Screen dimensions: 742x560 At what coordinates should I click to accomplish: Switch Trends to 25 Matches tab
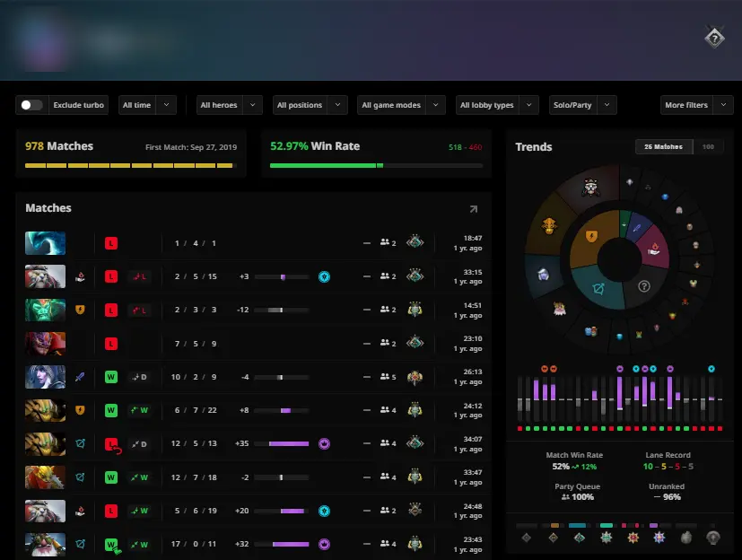pos(663,147)
